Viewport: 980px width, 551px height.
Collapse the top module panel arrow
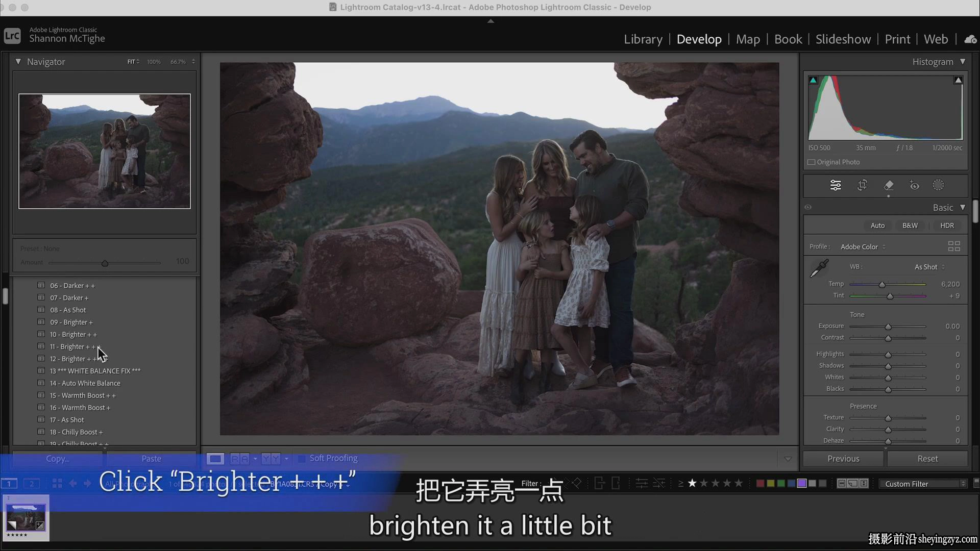tap(491, 21)
